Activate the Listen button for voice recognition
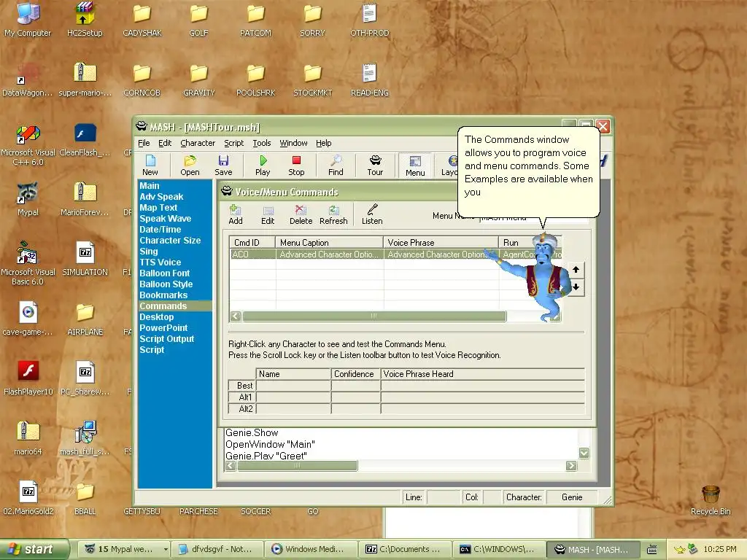 point(372,215)
